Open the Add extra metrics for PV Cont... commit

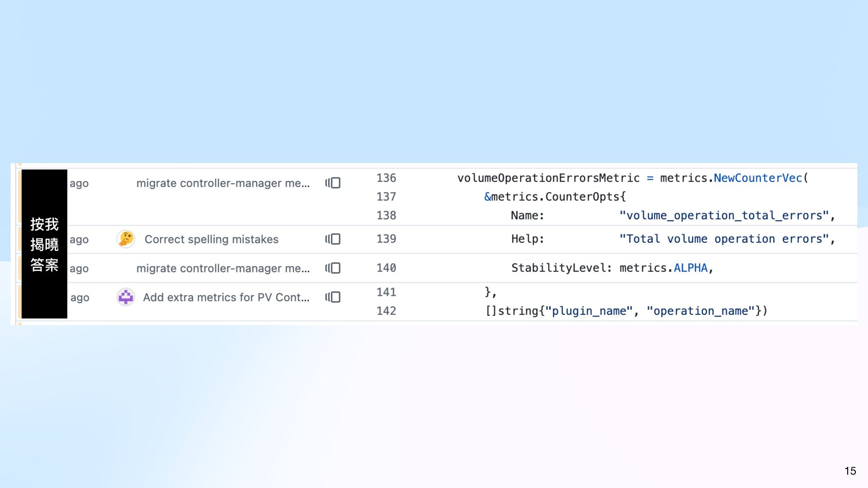click(226, 297)
